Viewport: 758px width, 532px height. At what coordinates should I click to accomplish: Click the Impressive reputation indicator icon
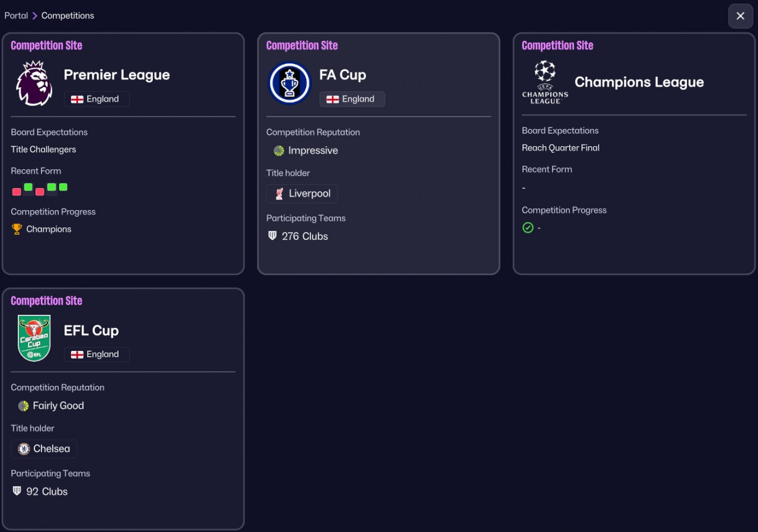click(x=279, y=151)
